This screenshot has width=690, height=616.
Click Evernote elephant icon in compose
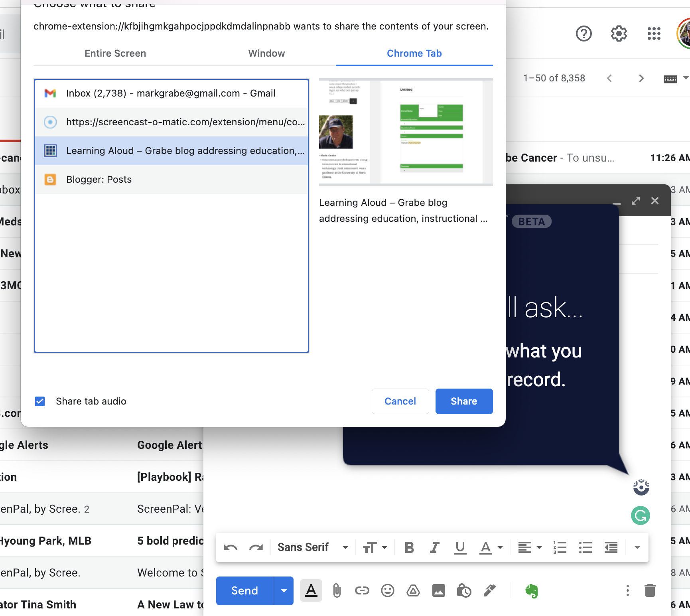[532, 591]
